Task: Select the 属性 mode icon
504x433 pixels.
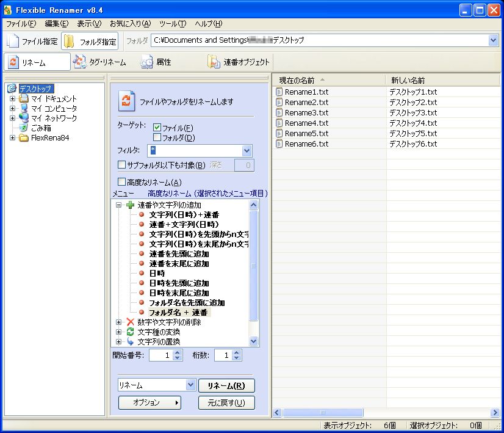Action: click(146, 62)
